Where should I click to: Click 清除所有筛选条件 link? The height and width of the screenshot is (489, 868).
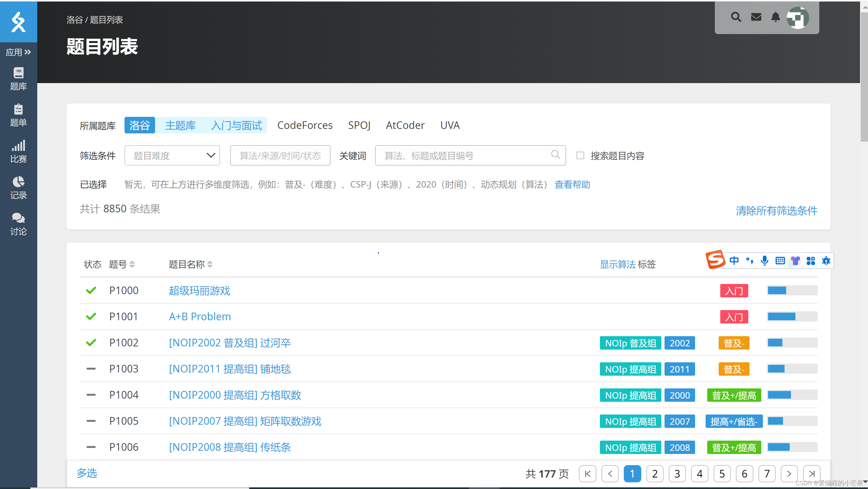(776, 211)
